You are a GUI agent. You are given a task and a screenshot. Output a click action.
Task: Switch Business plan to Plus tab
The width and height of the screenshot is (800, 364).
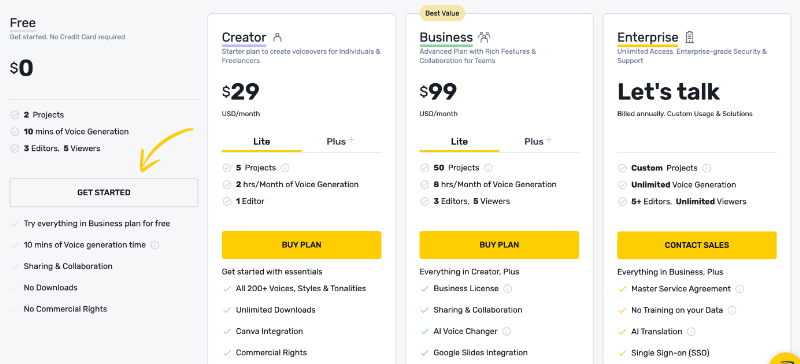[539, 141]
